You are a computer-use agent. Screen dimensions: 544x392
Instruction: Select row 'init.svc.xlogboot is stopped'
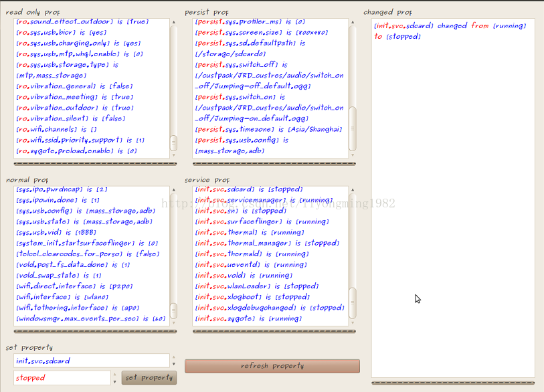click(x=252, y=297)
